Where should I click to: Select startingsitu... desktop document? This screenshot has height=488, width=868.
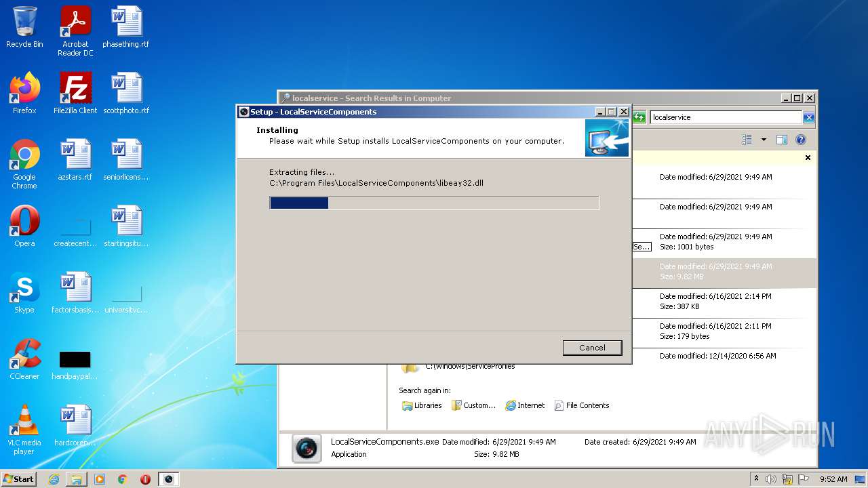pyautogui.click(x=126, y=226)
